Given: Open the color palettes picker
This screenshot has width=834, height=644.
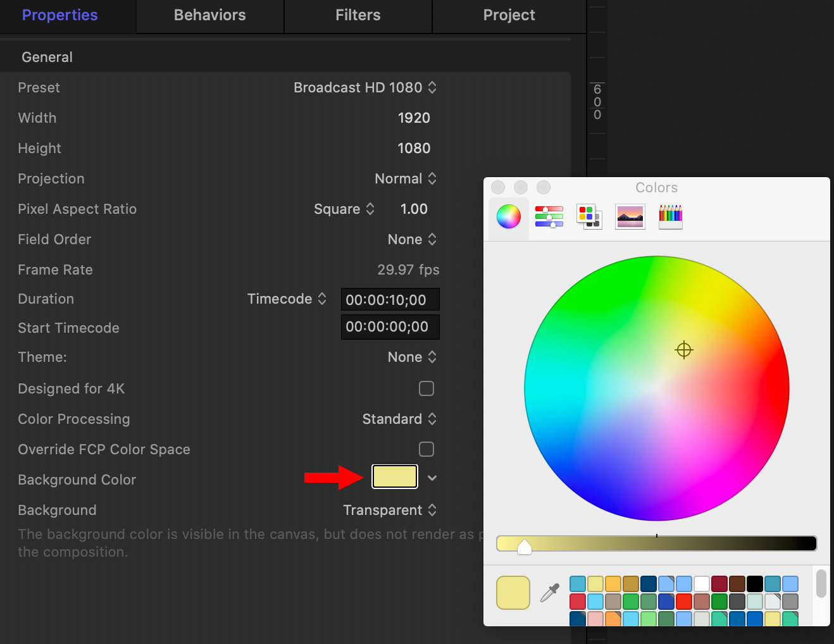Looking at the screenshot, I should [589, 217].
